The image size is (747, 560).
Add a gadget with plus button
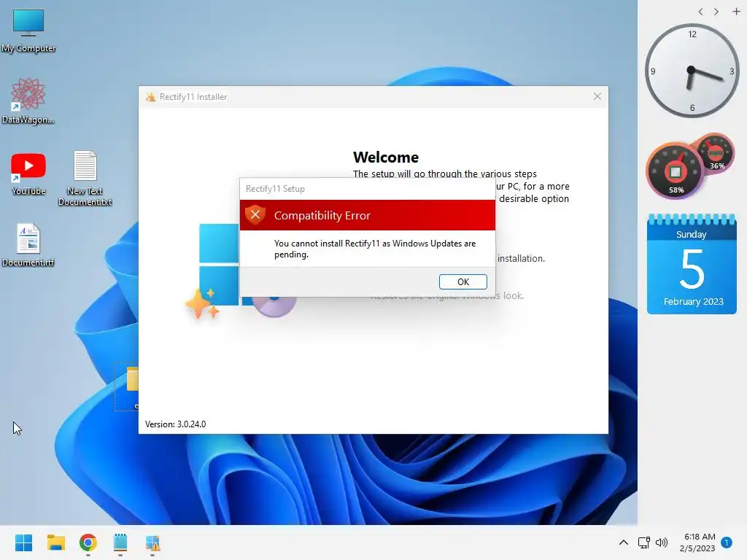point(736,12)
